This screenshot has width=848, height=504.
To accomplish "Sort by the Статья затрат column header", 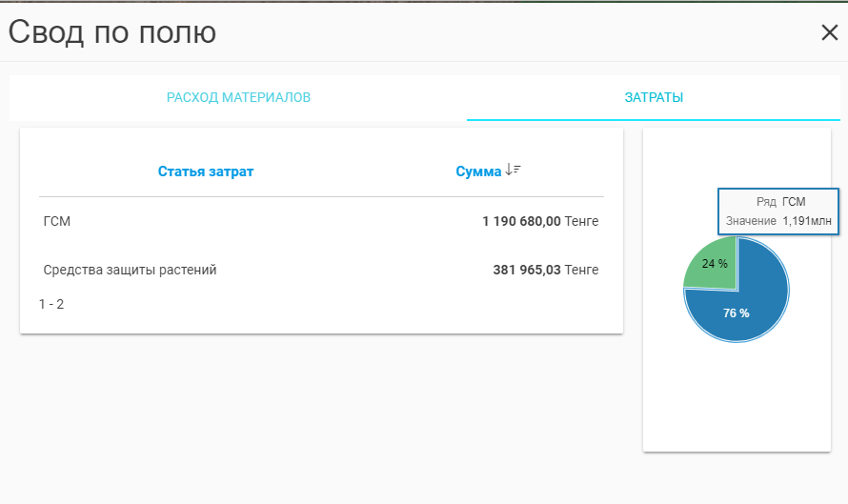I will [206, 171].
